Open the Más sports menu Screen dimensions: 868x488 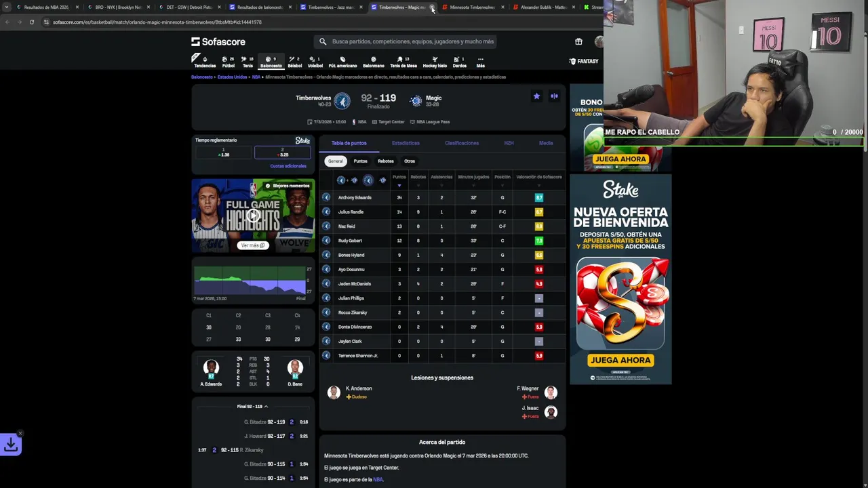[480, 62]
